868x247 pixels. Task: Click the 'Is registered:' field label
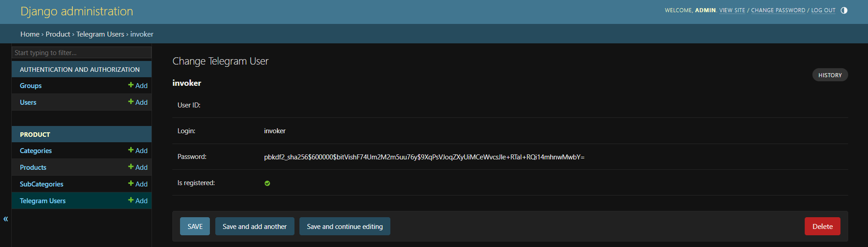(196, 183)
